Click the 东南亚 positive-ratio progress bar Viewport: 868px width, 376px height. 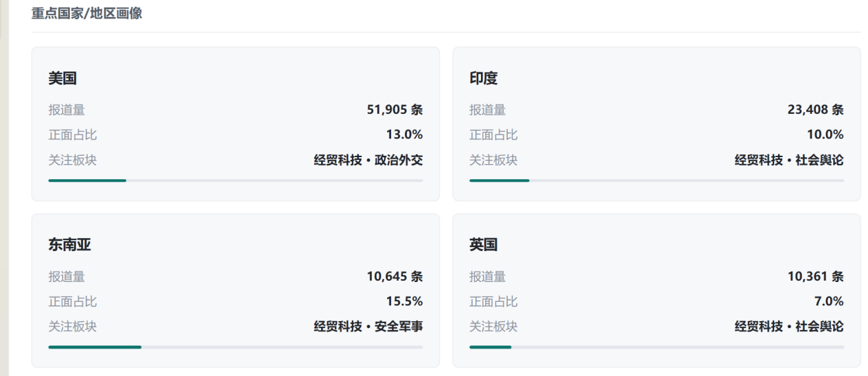point(235,347)
